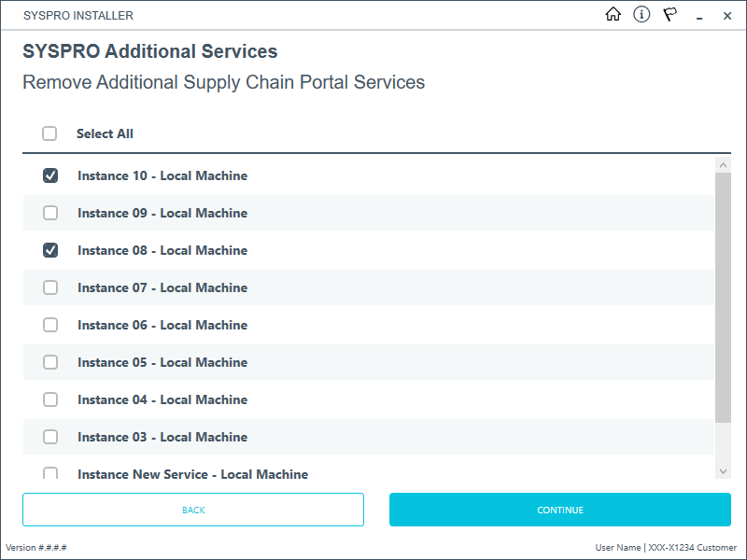Select Instance 06 - Local Machine checkbox
This screenshot has height=560, width=747.
pyautogui.click(x=50, y=325)
